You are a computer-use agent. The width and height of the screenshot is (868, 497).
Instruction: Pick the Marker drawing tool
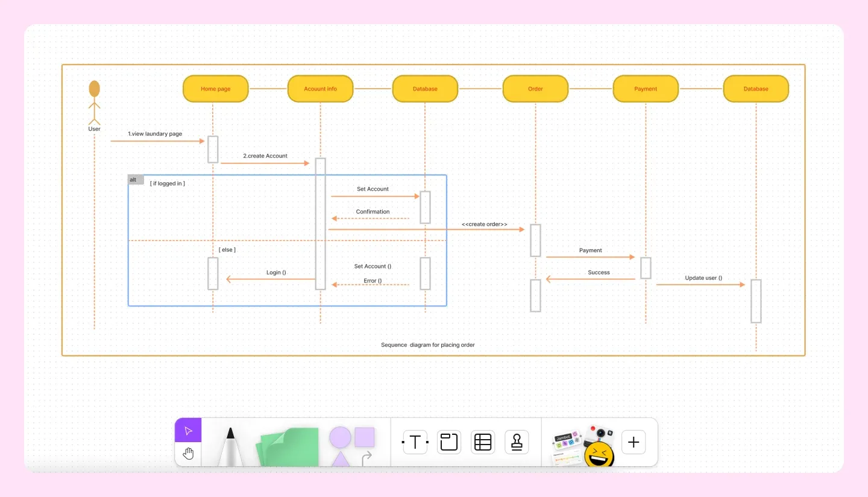coord(231,443)
